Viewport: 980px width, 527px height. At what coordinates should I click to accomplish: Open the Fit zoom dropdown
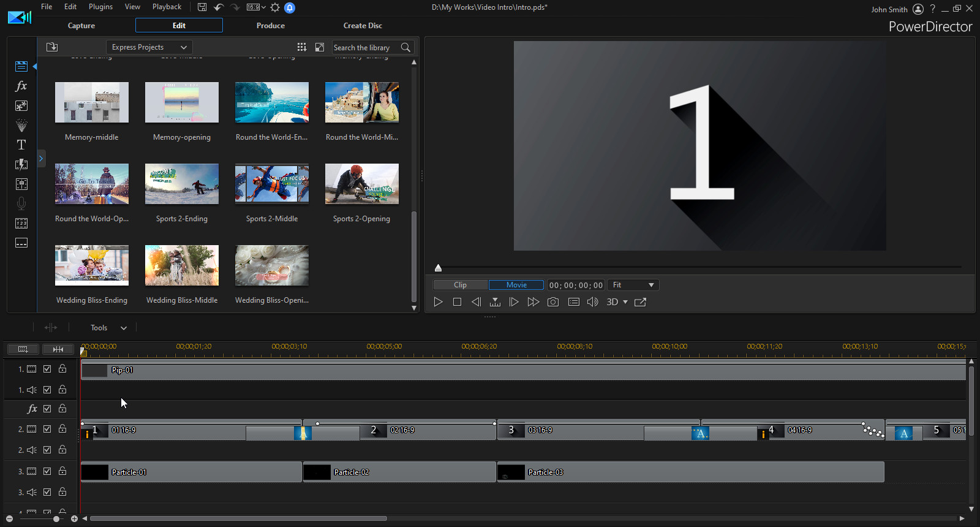[x=633, y=285]
